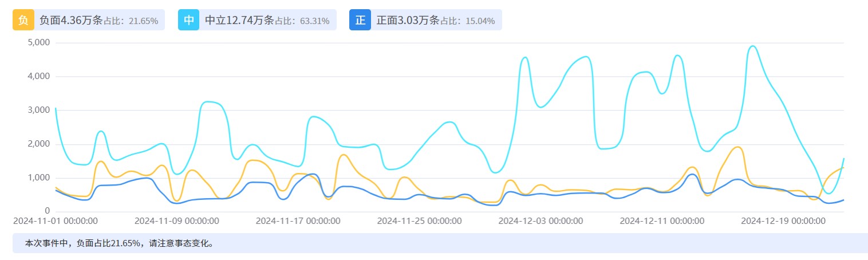Click the yellow 负 legend icon
Image resolution: width=868 pixels, height=260 pixels.
click(x=23, y=21)
